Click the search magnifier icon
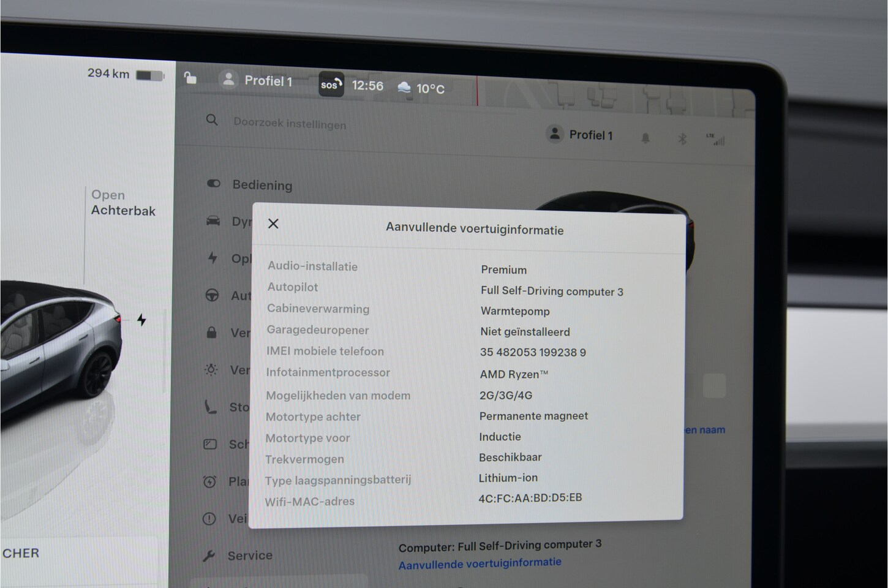Image resolution: width=888 pixels, height=588 pixels. 212,120
